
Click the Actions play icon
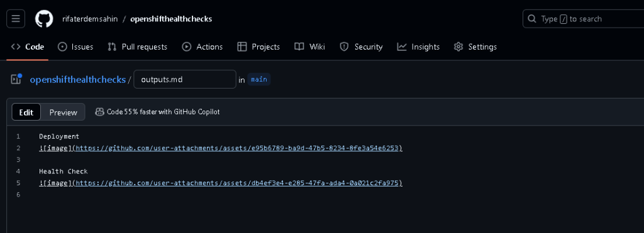tap(186, 46)
